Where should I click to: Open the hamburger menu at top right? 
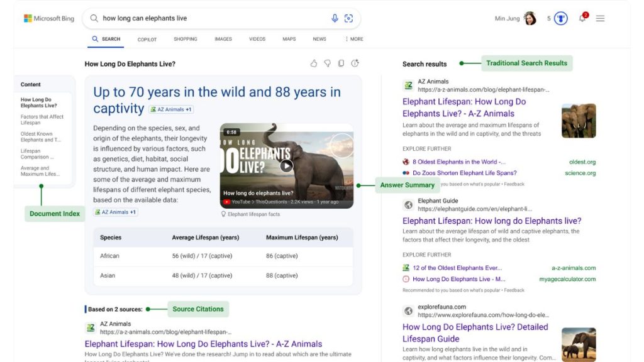[x=599, y=18]
